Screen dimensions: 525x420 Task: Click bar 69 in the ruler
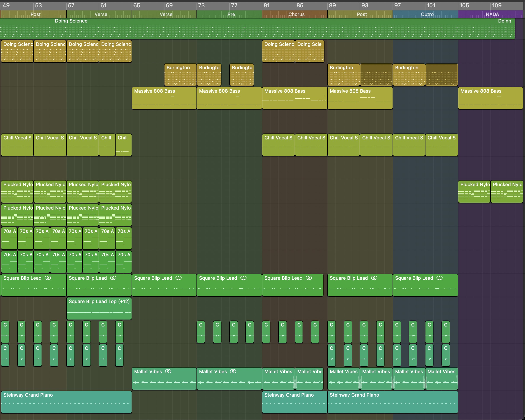[169, 5]
